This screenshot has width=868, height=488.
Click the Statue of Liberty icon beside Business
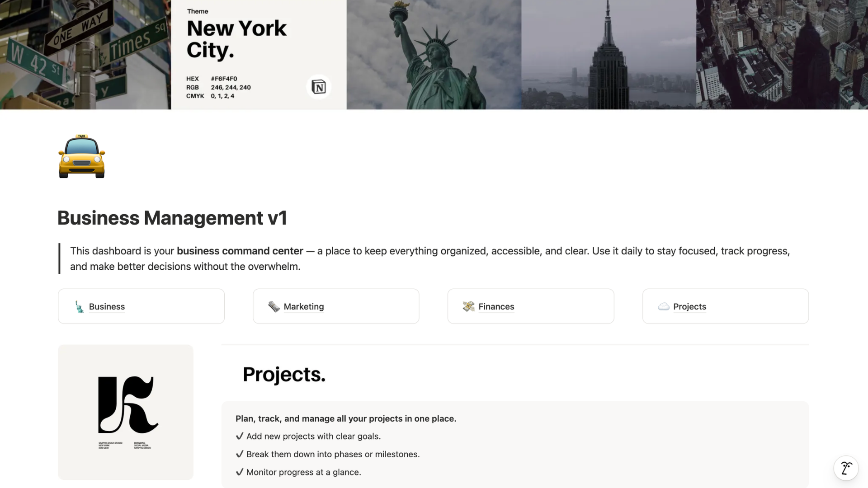[80, 307]
